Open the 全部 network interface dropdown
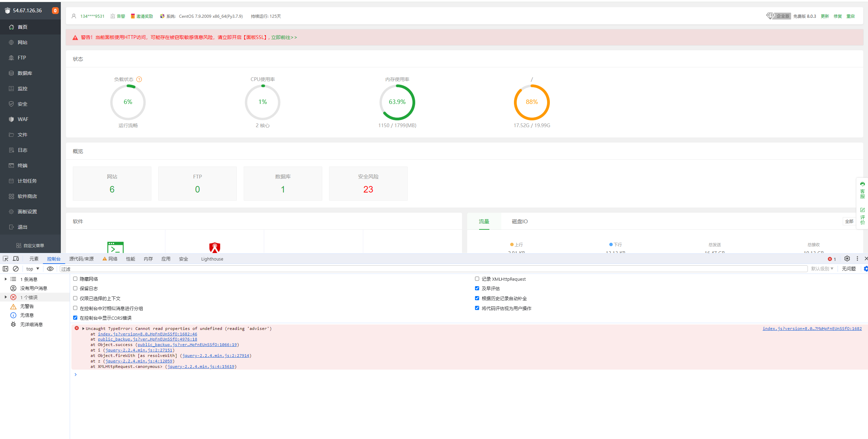Screen dimensions: 868x439 (849, 222)
